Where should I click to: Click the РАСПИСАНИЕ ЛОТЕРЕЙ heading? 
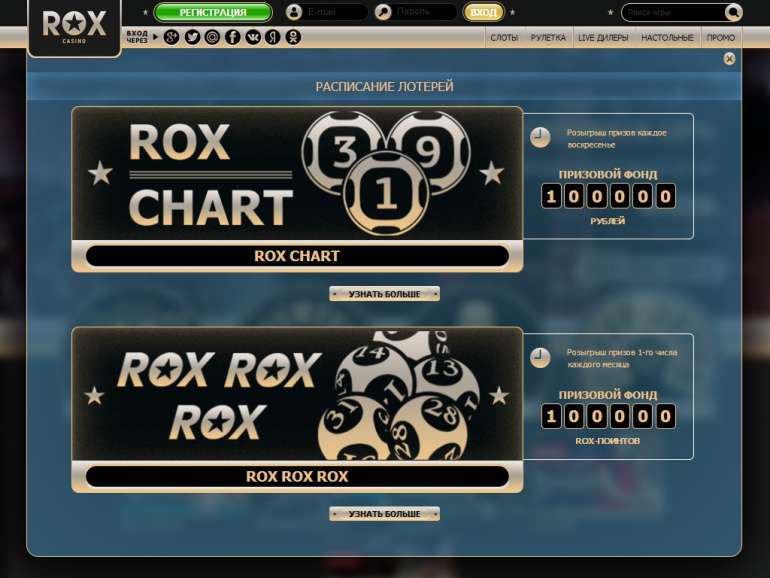(384, 87)
